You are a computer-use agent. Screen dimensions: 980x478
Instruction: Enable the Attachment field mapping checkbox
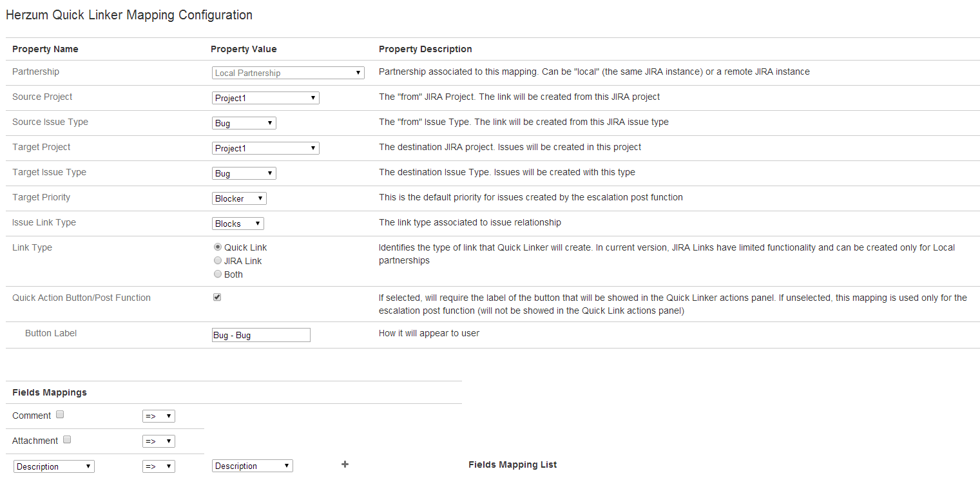pos(67,439)
